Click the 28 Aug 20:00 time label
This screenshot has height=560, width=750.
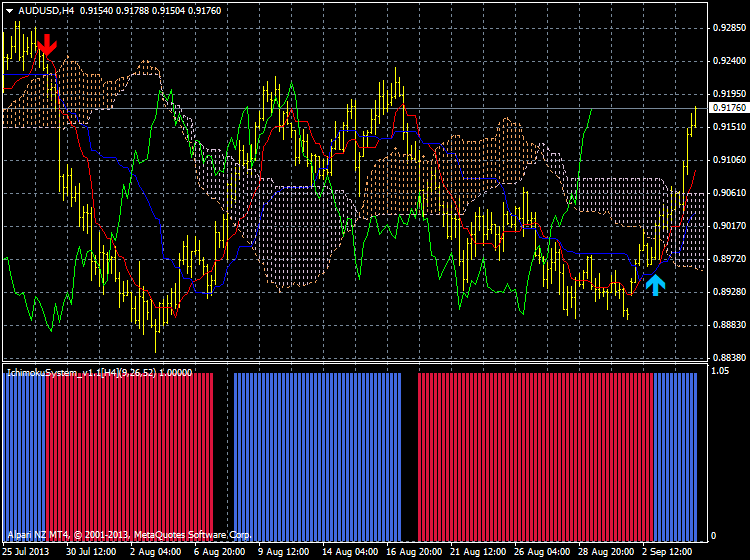[607, 552]
